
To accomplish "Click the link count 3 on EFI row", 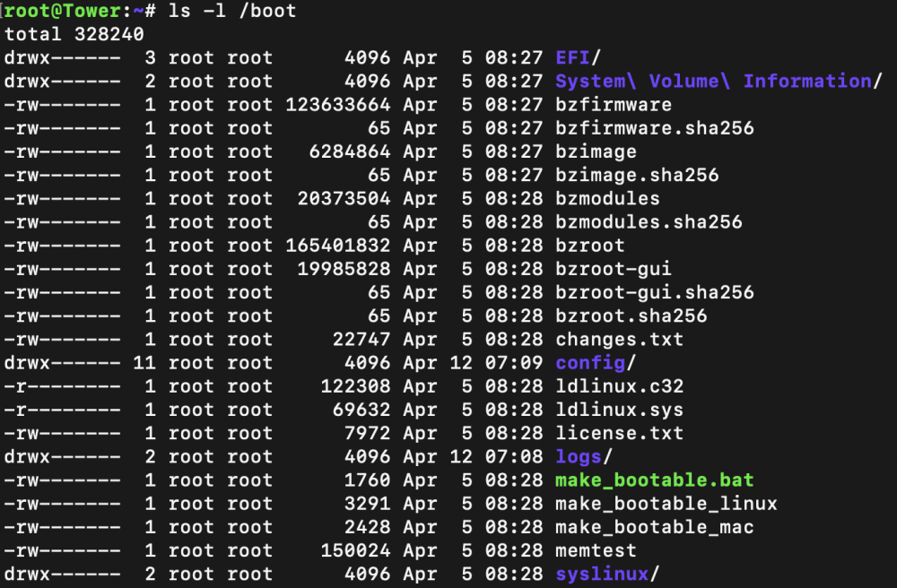I will (x=150, y=57).
